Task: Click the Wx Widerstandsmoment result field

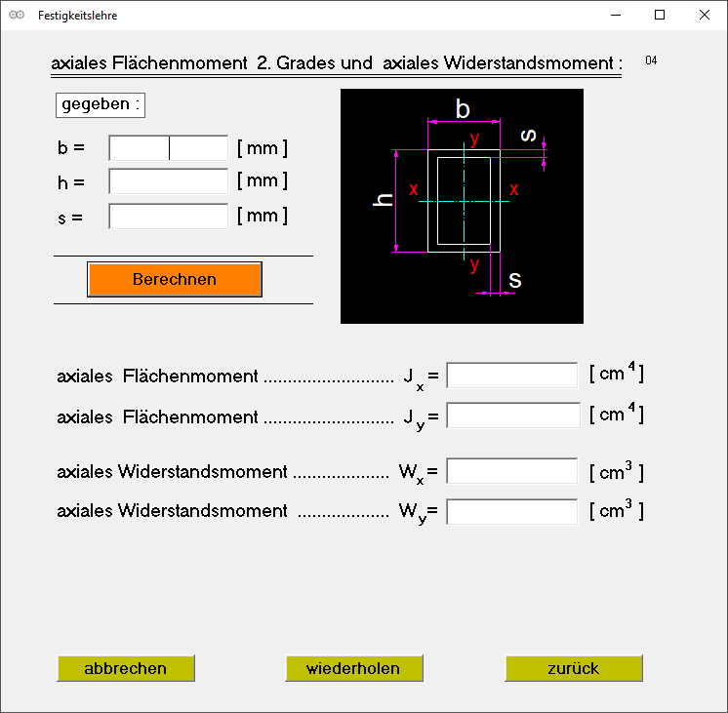Action: (x=511, y=472)
